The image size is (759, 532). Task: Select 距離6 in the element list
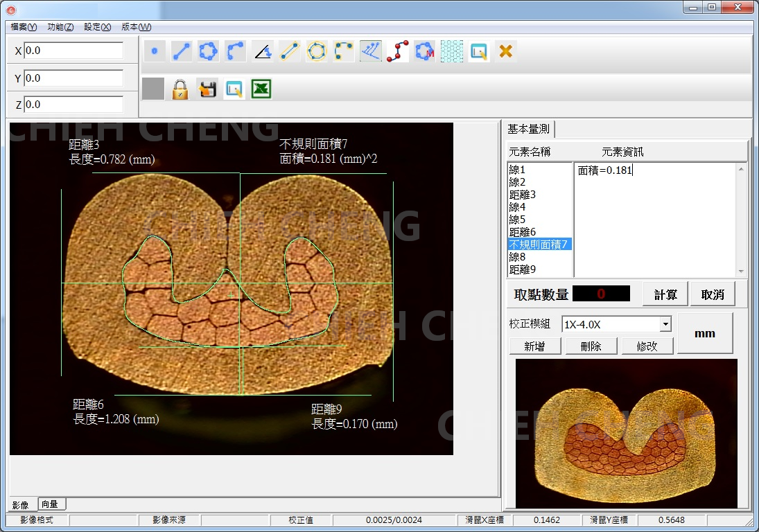pyautogui.click(x=523, y=232)
